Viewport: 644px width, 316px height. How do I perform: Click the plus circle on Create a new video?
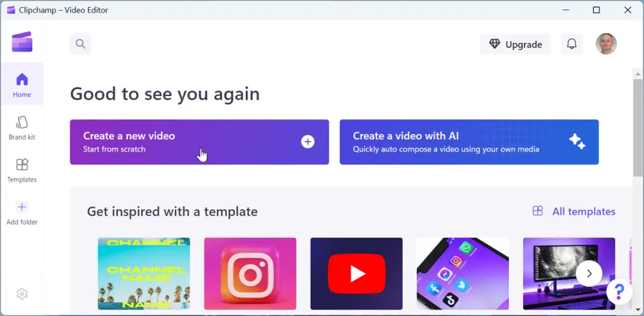(308, 142)
